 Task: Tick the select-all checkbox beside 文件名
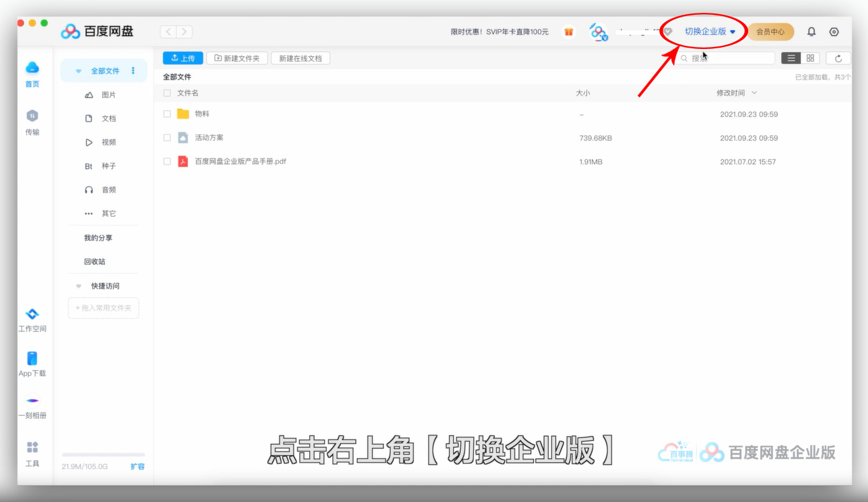coord(167,93)
